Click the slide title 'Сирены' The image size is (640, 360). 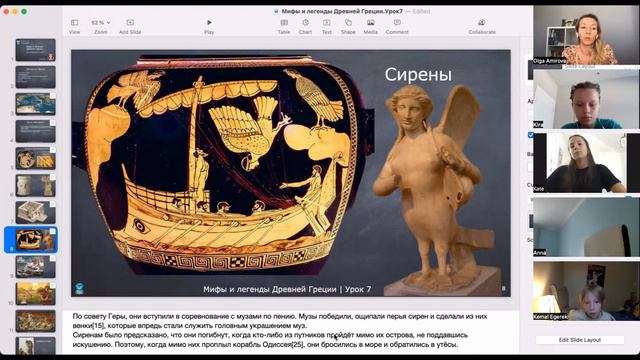418,75
